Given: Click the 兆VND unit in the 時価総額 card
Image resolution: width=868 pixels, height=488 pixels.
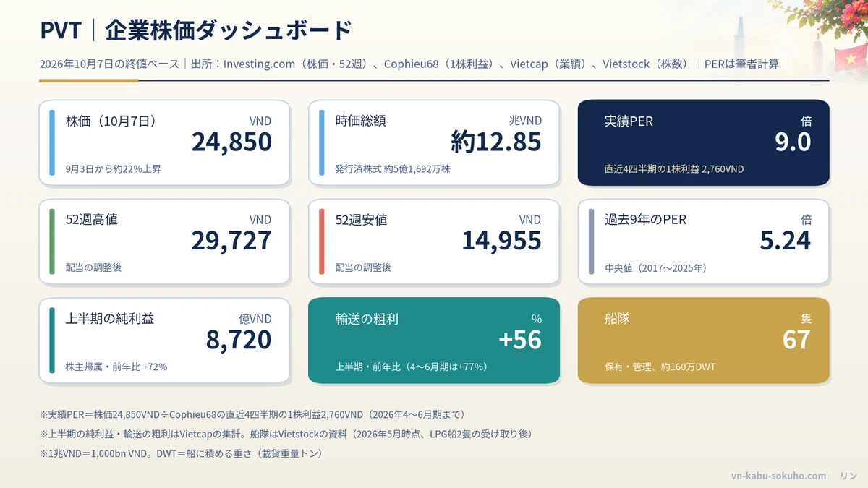Looking at the screenshot, I should [525, 121].
